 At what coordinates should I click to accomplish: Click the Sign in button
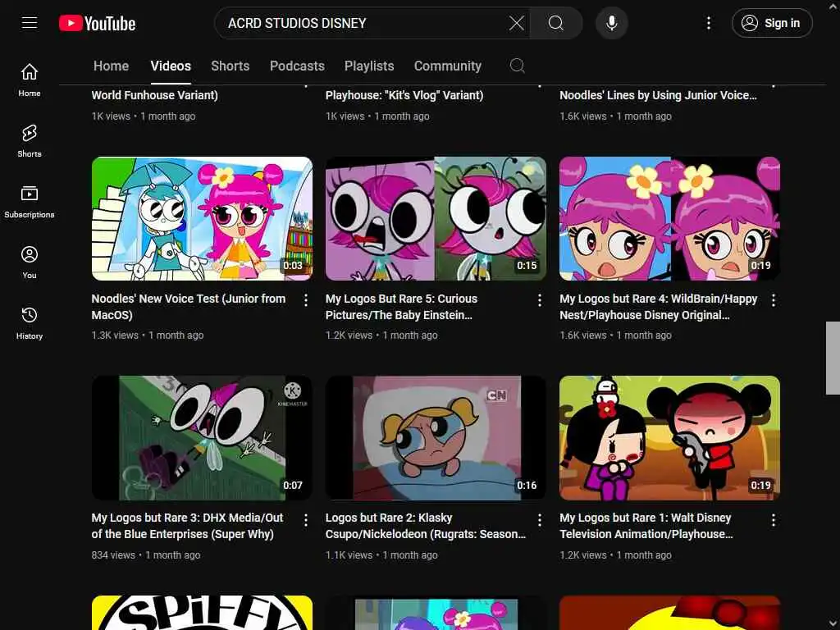click(x=772, y=23)
